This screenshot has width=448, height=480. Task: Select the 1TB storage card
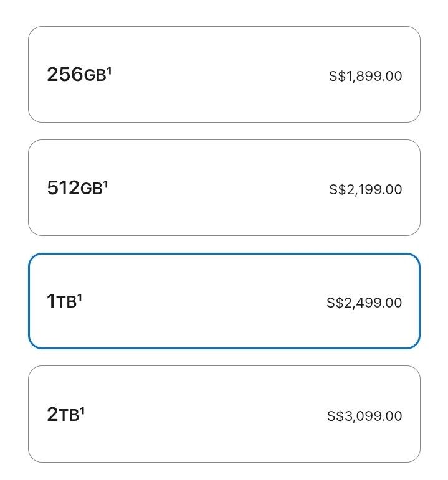coord(224,301)
